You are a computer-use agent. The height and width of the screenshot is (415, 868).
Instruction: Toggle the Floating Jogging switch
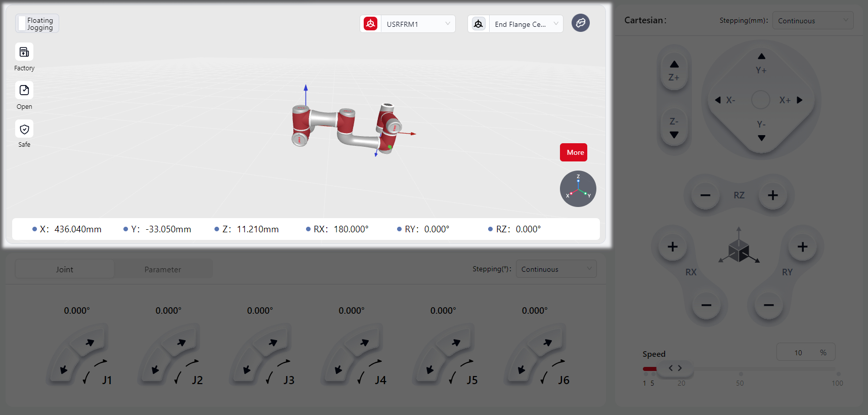[22, 23]
